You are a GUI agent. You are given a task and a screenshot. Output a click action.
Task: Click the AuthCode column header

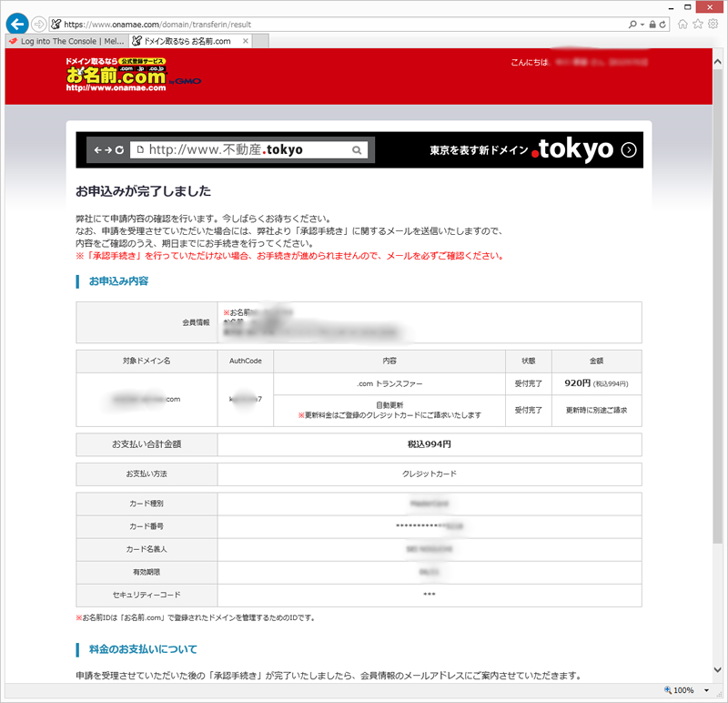pos(246,361)
